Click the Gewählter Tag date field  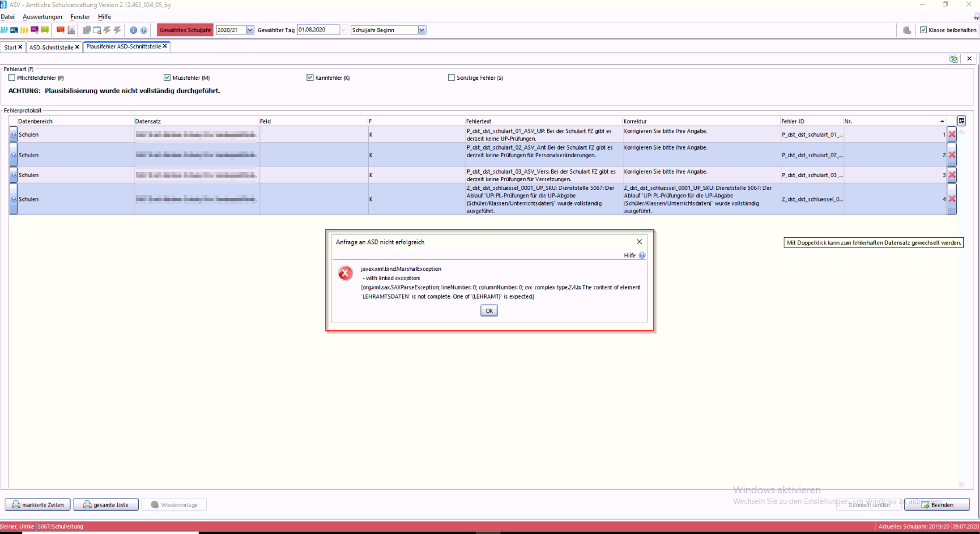318,30
